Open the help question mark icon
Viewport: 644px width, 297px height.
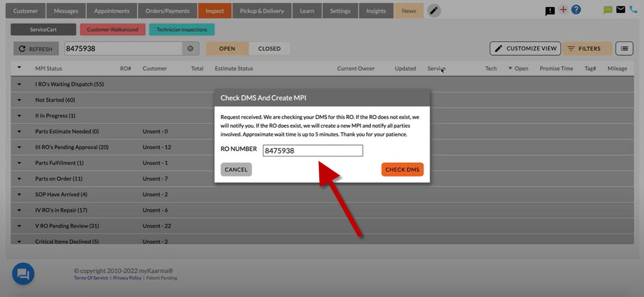576,9
